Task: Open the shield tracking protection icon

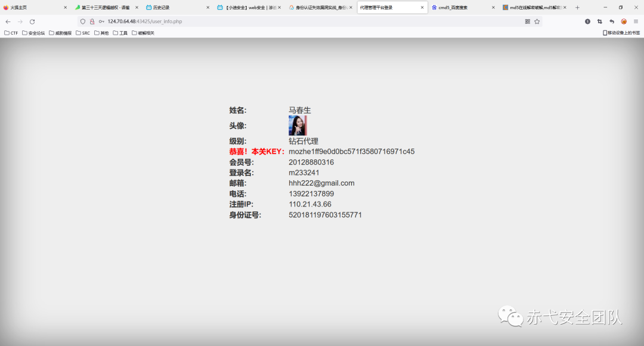Action: 83,21
